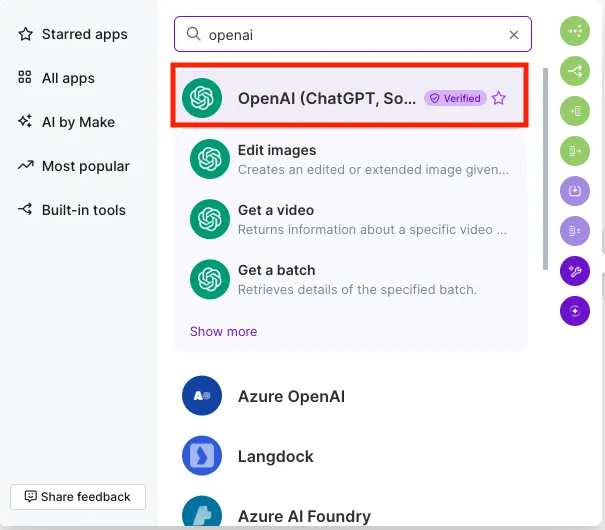Clear the openai search text
Viewport: 605px width, 530px height.
514,35
